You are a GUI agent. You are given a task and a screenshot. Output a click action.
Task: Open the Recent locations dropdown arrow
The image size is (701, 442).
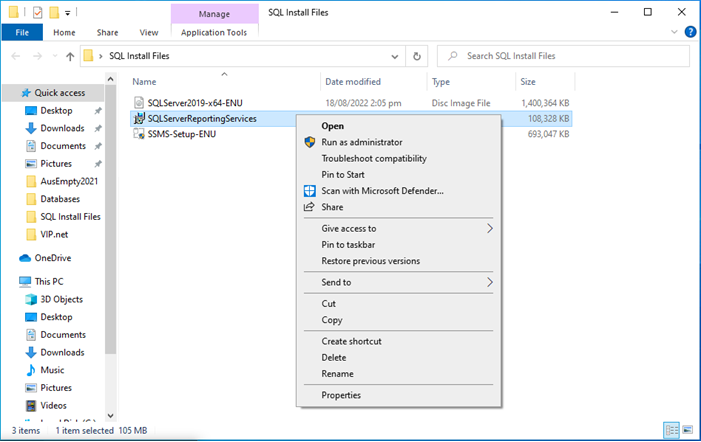click(55, 56)
